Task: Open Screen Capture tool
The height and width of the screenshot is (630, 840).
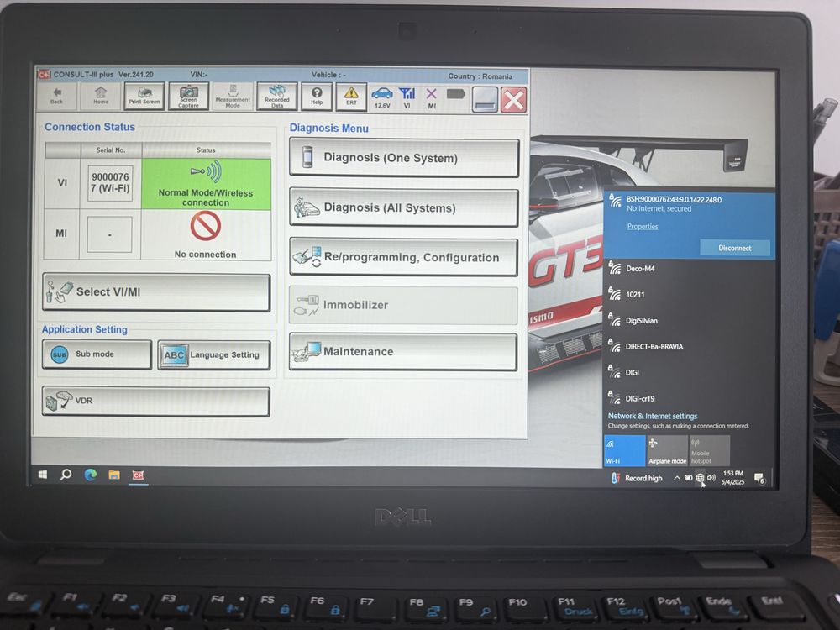Action: point(188,97)
